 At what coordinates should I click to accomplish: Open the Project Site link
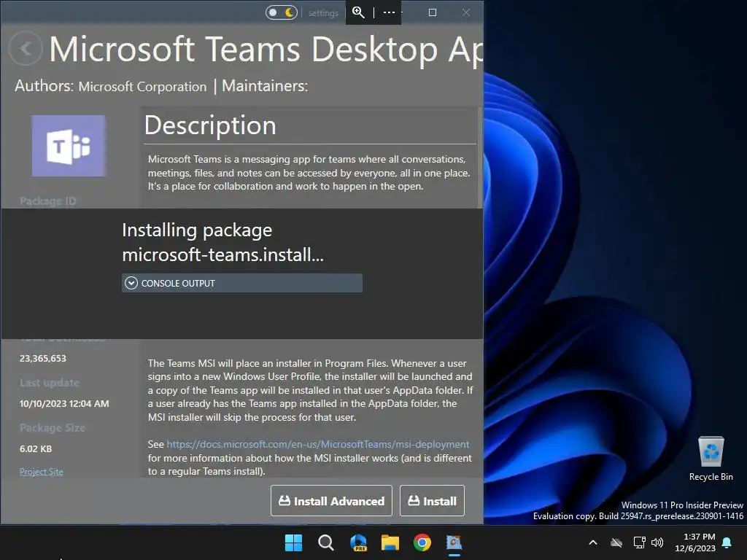pyautogui.click(x=42, y=472)
